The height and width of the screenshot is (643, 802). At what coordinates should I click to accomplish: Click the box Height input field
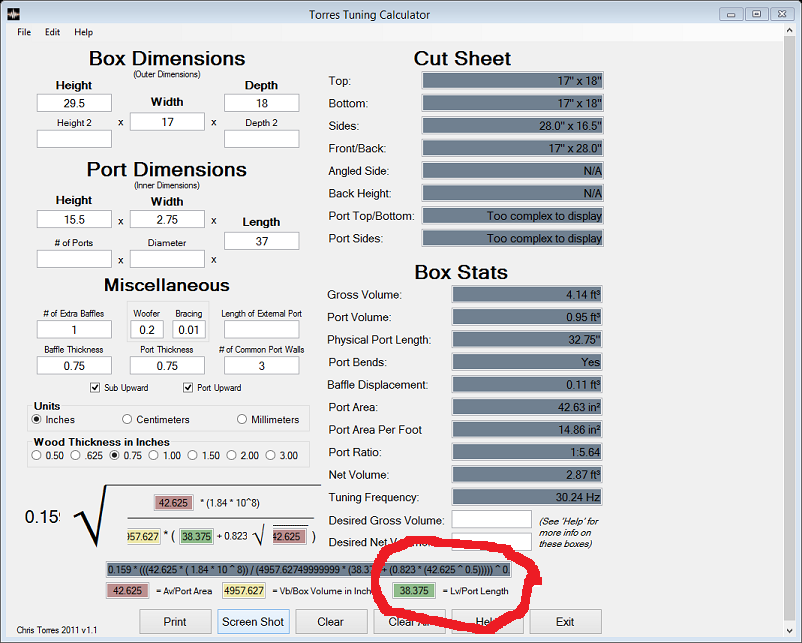pos(74,103)
